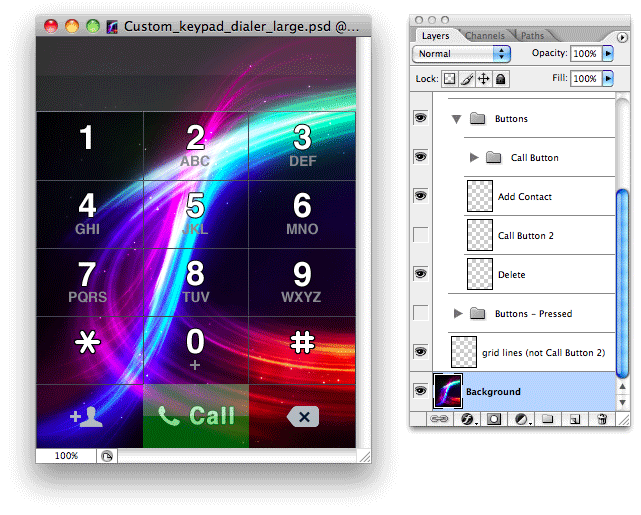Hide the Call Button group eye icon
Image resolution: width=641 pixels, height=515 pixels.
420,157
